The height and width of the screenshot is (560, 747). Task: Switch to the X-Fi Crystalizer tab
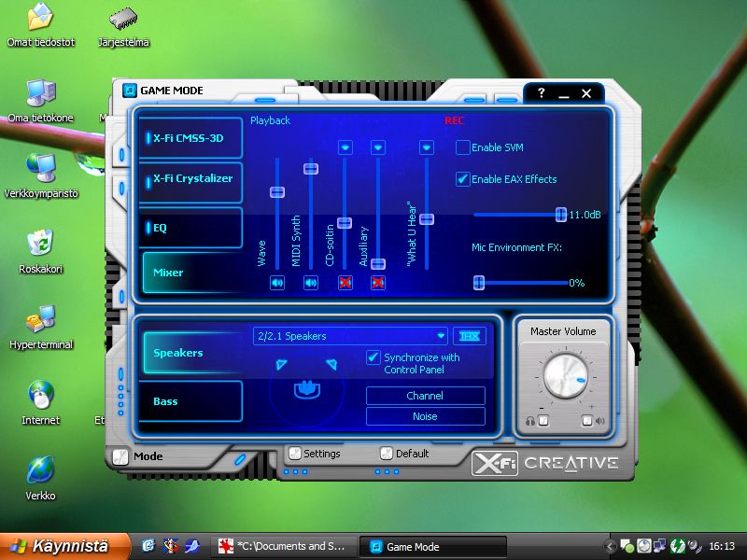tap(191, 179)
